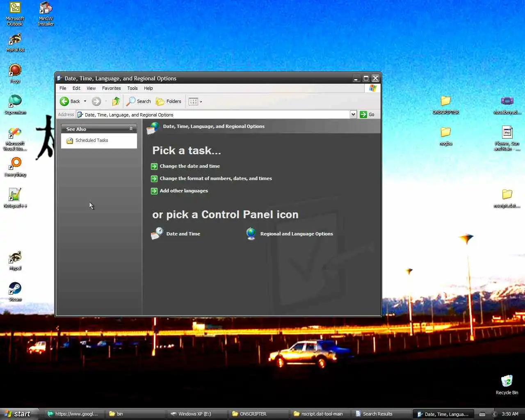Open Scheduled Tasks link
This screenshot has width=525, height=420.
point(87,140)
